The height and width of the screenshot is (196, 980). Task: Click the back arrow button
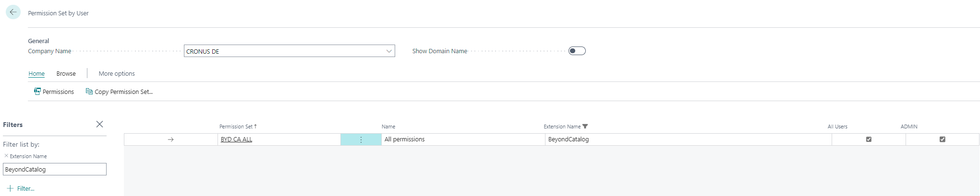13,12
